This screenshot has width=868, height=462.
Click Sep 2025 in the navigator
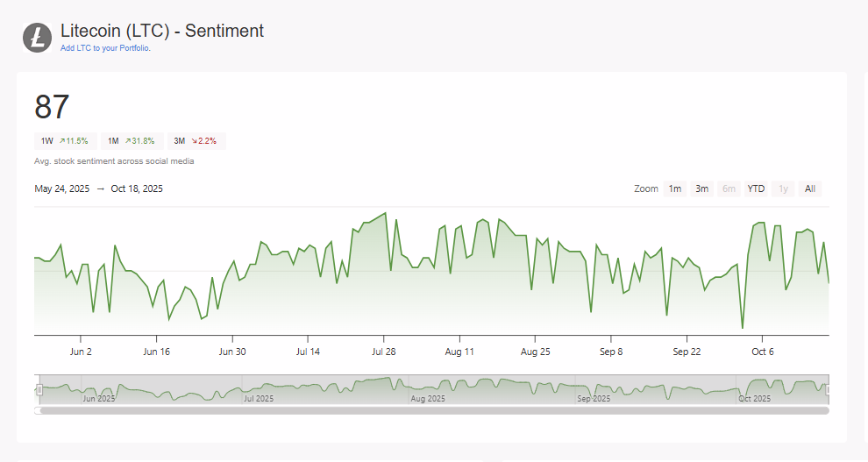click(x=594, y=398)
